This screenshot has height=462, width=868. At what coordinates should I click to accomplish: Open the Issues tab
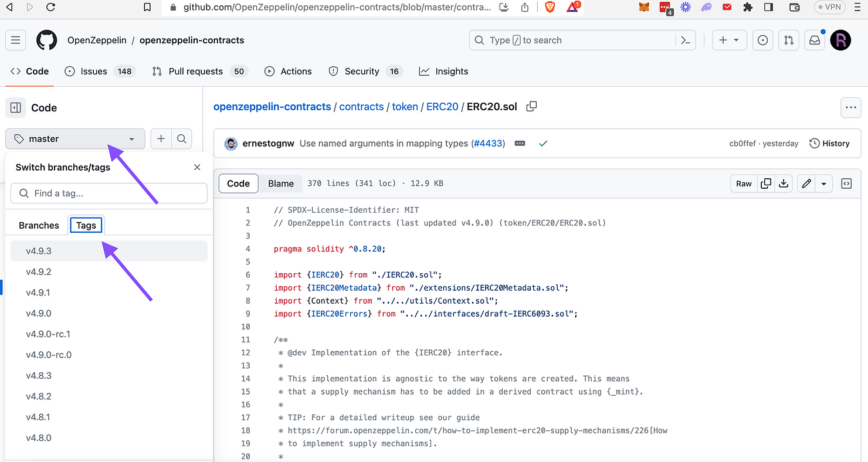tap(100, 71)
